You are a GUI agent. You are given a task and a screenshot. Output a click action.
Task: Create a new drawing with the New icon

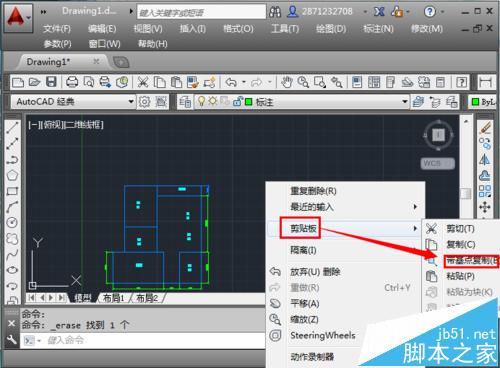click(18, 82)
